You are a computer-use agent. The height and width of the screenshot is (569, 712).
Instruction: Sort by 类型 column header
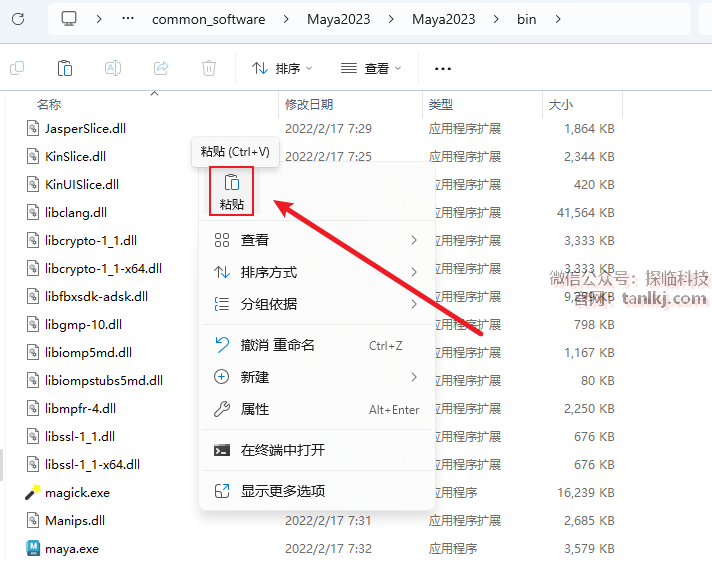point(440,105)
